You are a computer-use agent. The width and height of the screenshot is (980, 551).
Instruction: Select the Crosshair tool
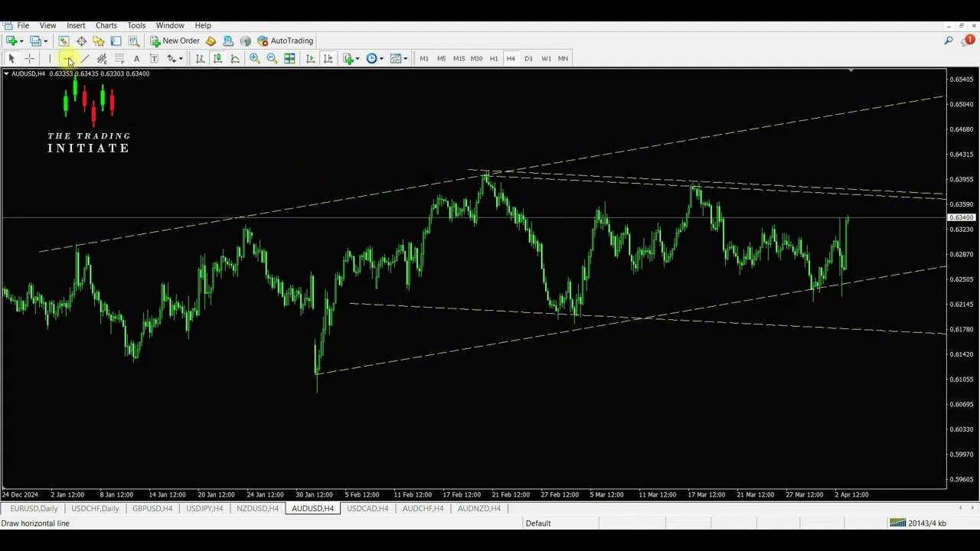tap(29, 59)
